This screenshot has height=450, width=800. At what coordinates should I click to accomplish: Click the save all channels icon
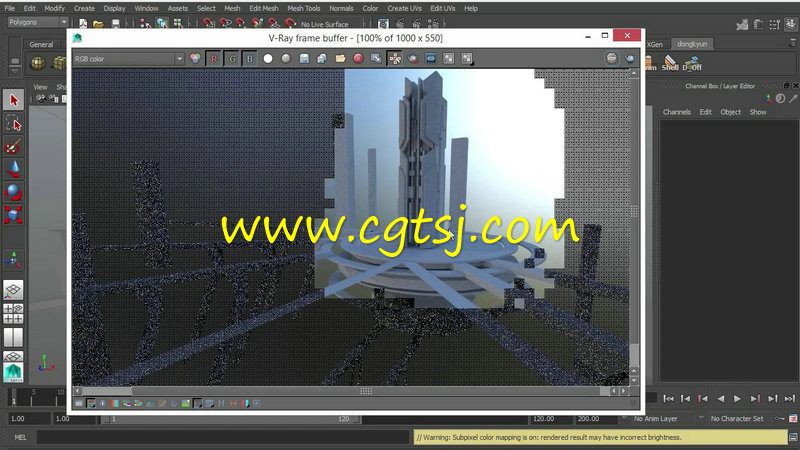point(322,59)
